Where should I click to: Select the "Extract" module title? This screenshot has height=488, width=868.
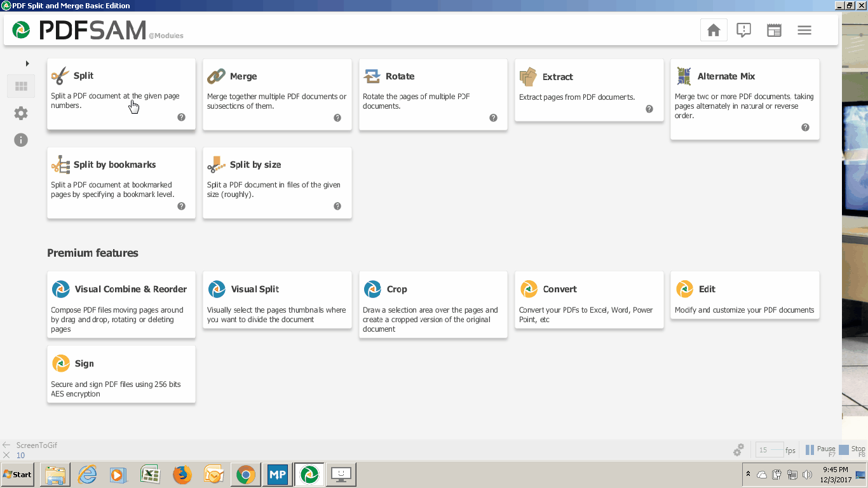click(558, 77)
